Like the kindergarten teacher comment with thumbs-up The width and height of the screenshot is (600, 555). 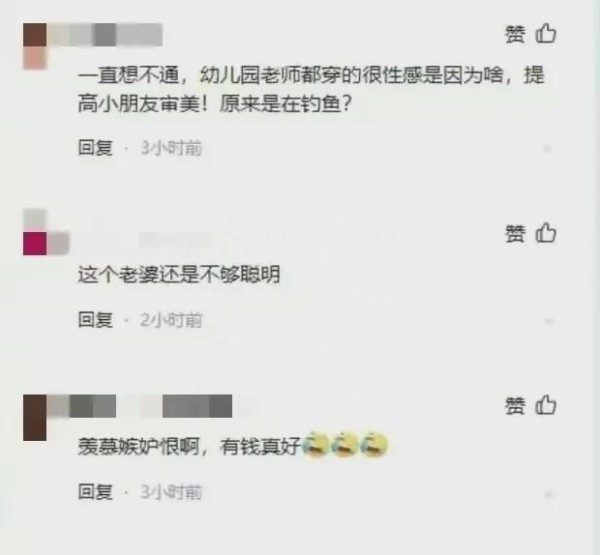(x=545, y=34)
